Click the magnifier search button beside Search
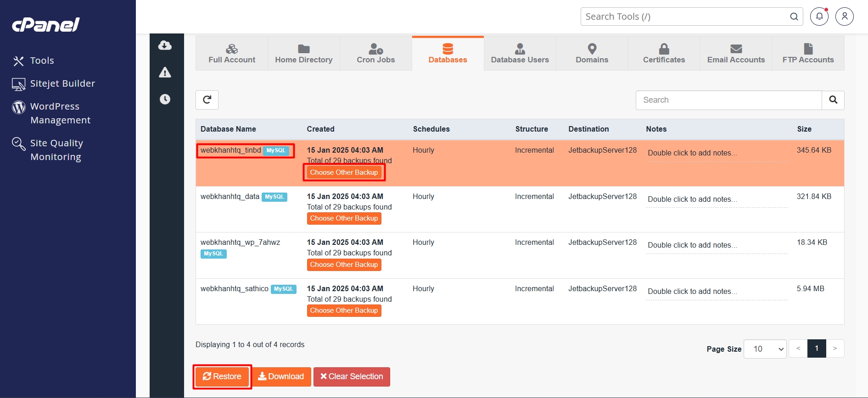This screenshot has height=398, width=868. (x=833, y=100)
